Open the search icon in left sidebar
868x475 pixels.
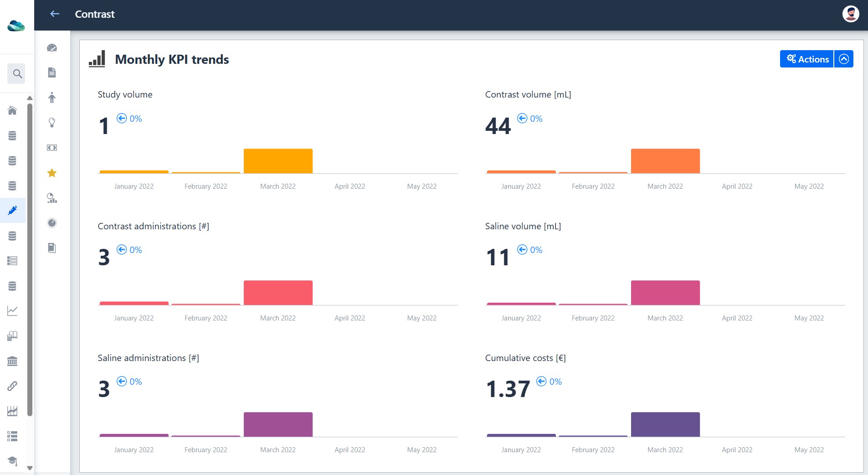[17, 73]
